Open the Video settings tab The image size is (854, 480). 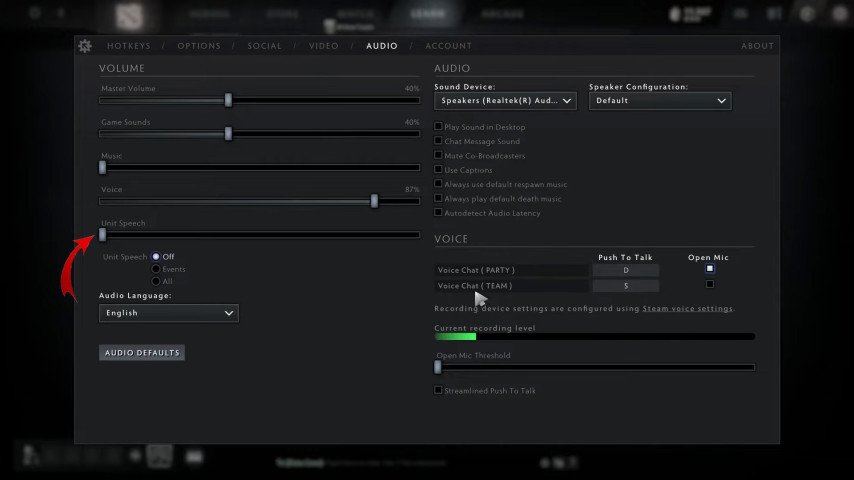point(324,46)
